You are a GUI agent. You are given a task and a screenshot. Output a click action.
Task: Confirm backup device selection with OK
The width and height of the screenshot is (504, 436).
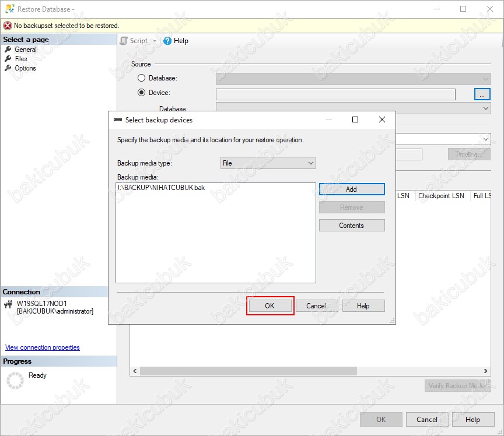tap(269, 305)
